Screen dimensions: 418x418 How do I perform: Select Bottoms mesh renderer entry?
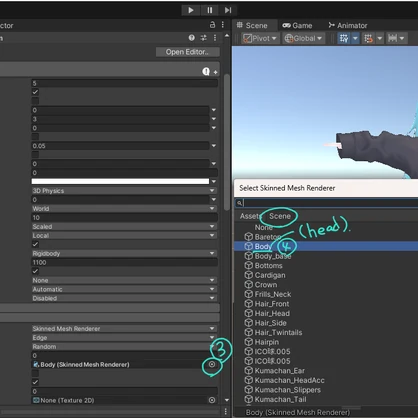click(x=326, y=266)
